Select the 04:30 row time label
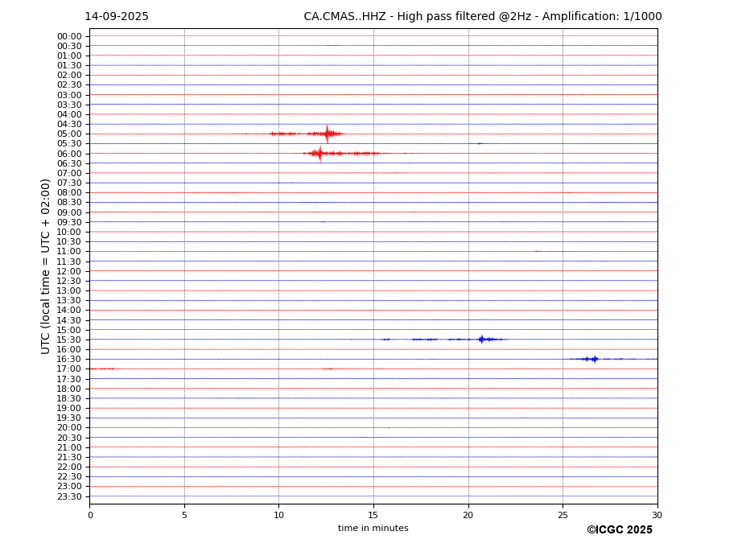This screenshot has height=560, width=746. (x=69, y=124)
